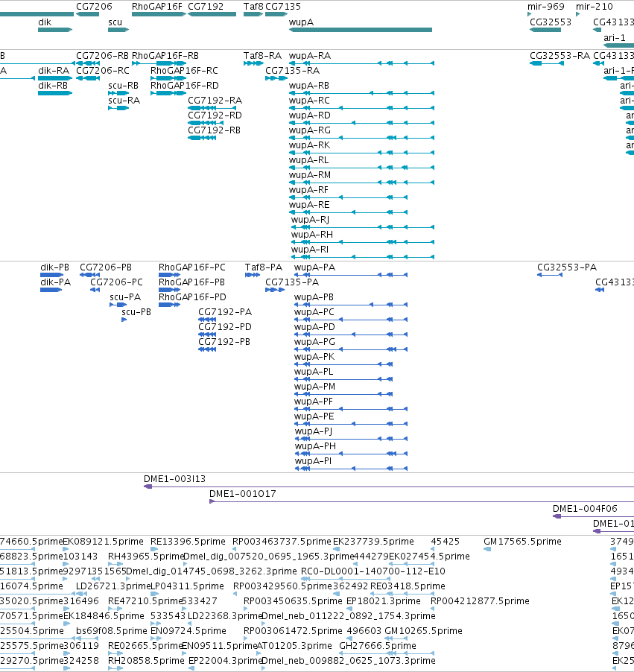Select the mir-969 gene label

point(545,7)
